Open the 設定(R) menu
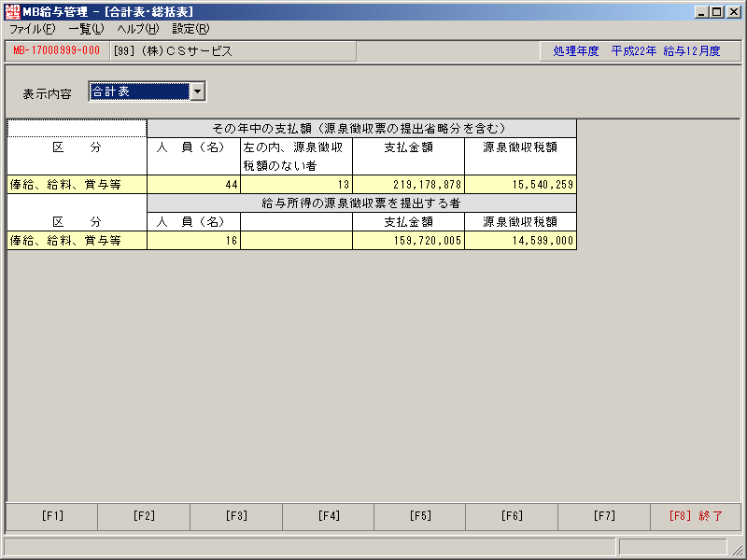 190,29
